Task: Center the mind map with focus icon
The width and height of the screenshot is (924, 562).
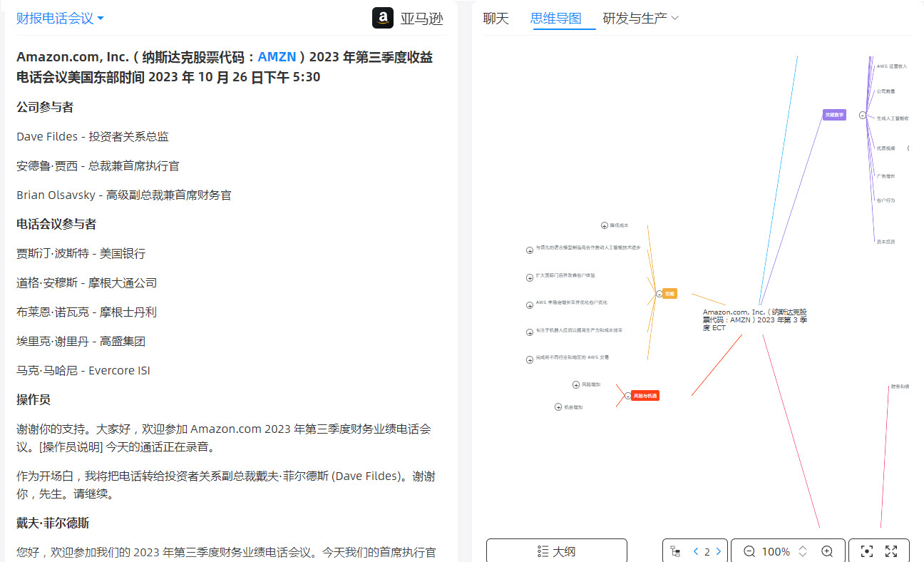Action: coord(867,551)
